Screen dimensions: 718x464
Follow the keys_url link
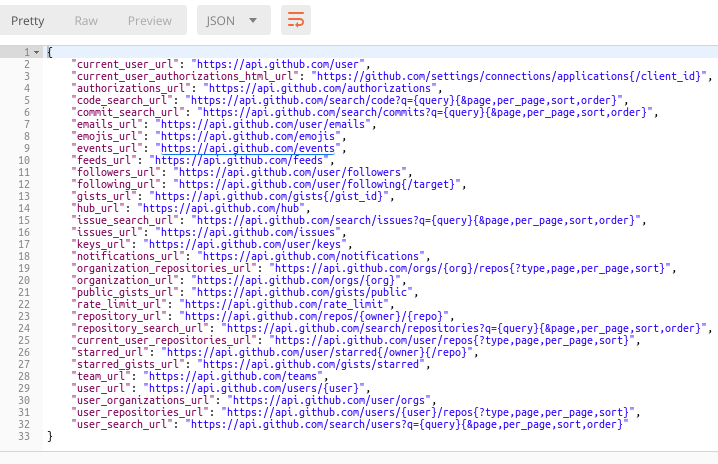258,244
